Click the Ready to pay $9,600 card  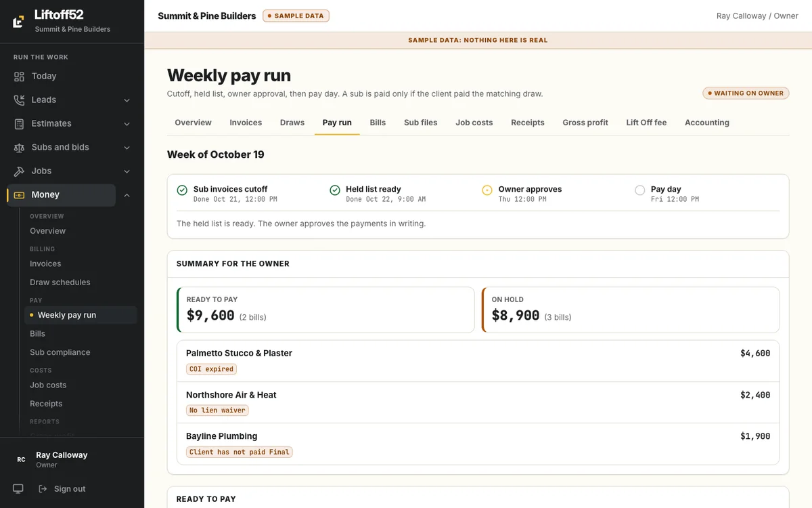(x=325, y=310)
